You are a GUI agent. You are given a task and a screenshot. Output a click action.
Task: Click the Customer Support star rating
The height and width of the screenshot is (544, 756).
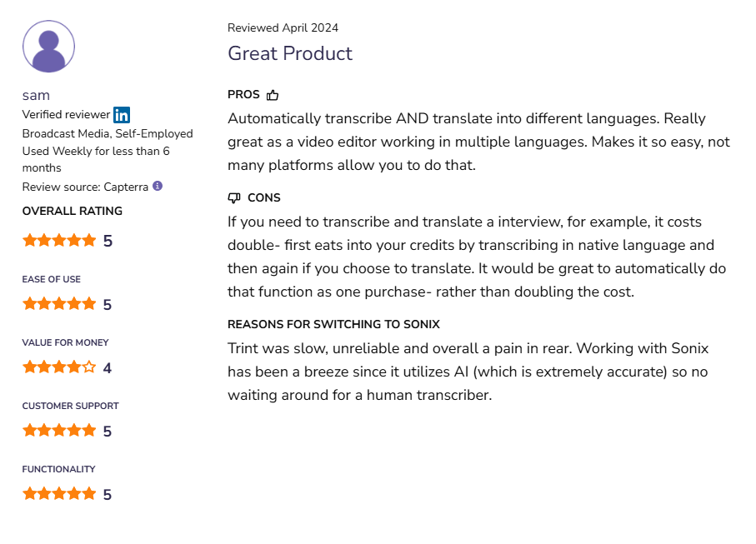click(x=59, y=431)
